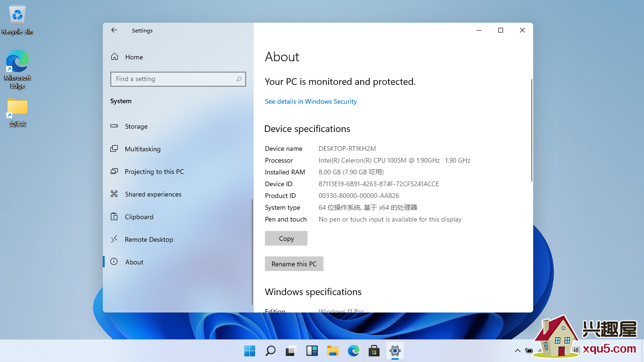Click the Pen and touch label
Viewport: 644px width, 362px height.
[286, 219]
